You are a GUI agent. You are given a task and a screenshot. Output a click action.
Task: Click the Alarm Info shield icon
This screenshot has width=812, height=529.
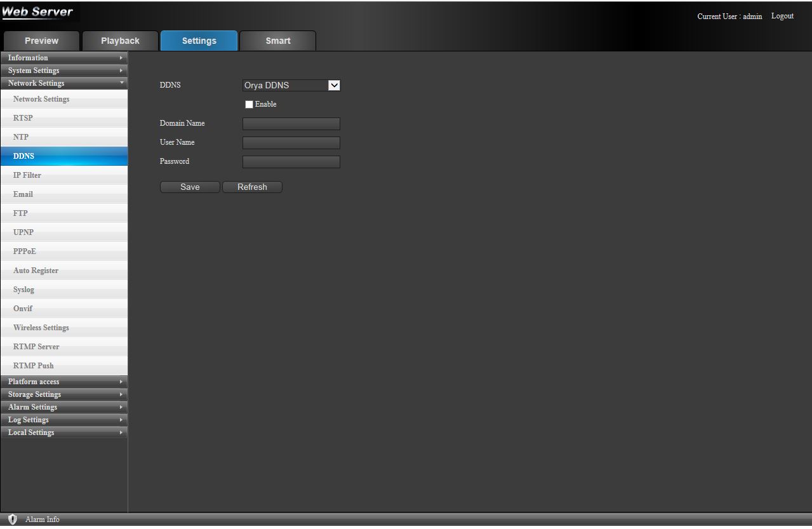pos(13,519)
